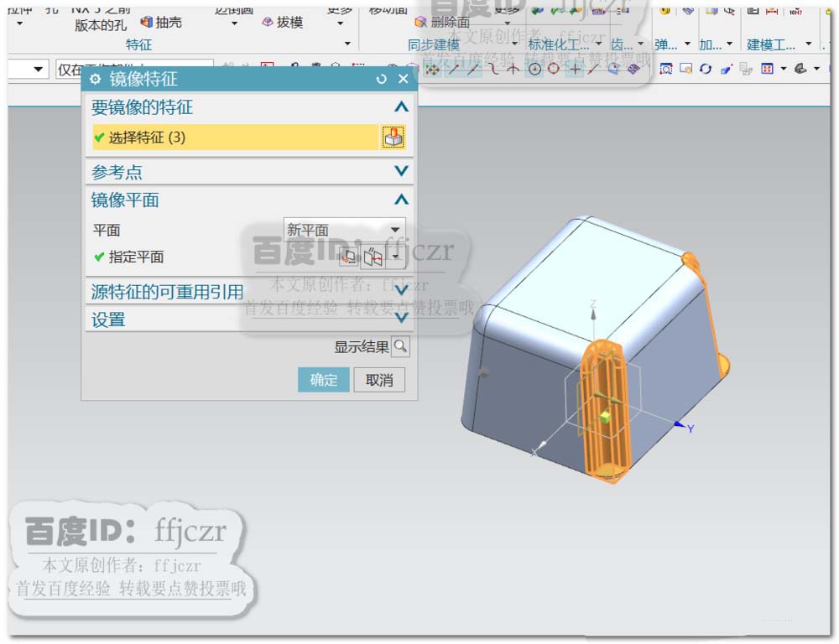Open the 齿... group dropdown
839x644 pixels.
[640, 44]
